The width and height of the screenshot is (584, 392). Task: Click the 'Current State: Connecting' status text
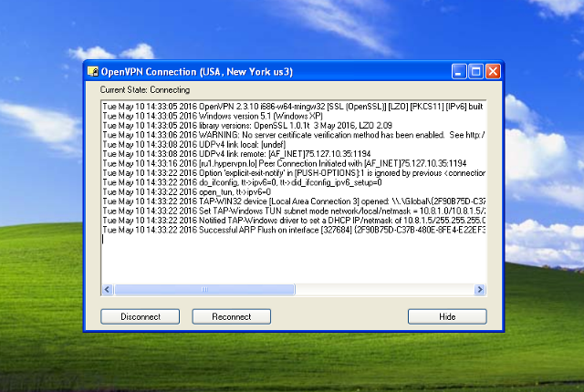tap(145, 90)
